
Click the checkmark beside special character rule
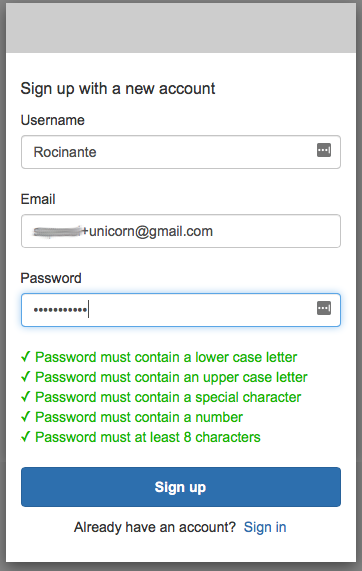25,397
